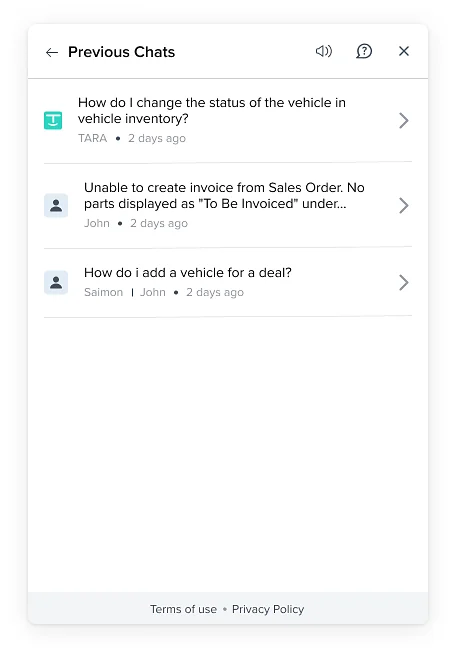Expand the vehicle inventory status chat chevron

[x=404, y=120]
